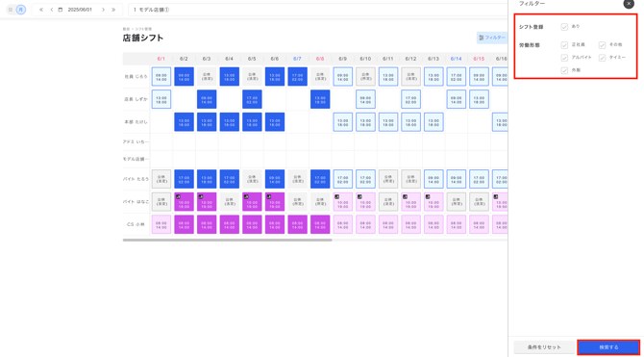This screenshot has height=357, width=644.
Task: Click the horizontal scrollbar under the shift table
Action: point(227,240)
